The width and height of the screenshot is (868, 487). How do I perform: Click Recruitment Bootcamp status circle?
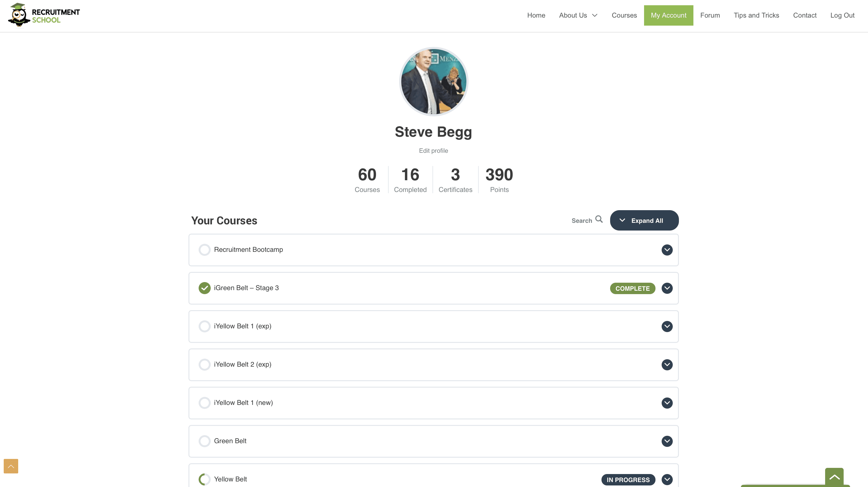204,250
